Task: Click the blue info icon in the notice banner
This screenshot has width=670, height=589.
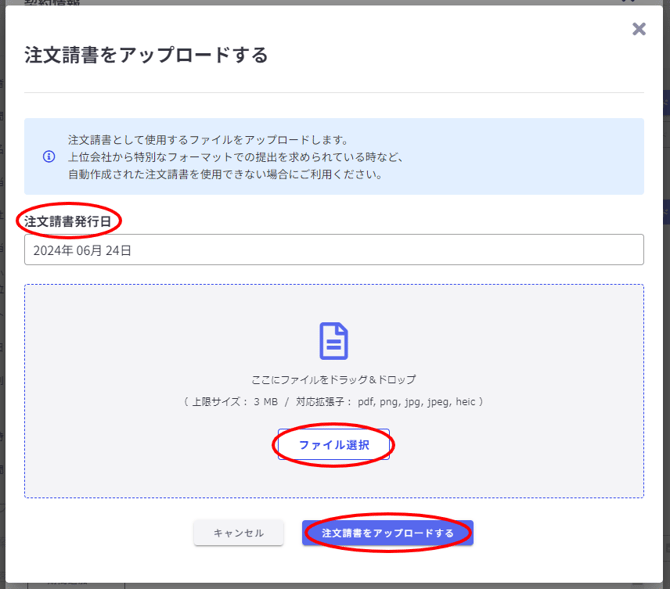Action: tap(48, 157)
